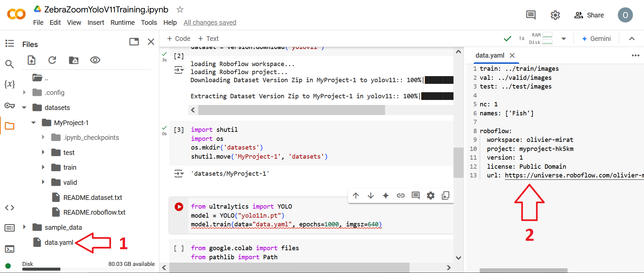Toggle output options of cell 3
This screenshot has height=273, width=644.
(x=179, y=173)
